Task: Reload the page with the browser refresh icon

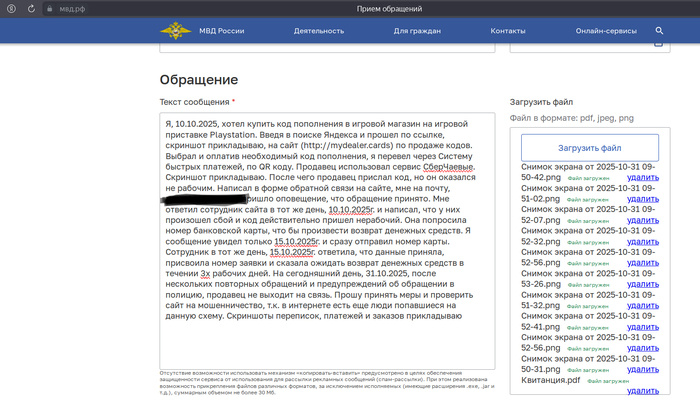Action: tap(29, 8)
